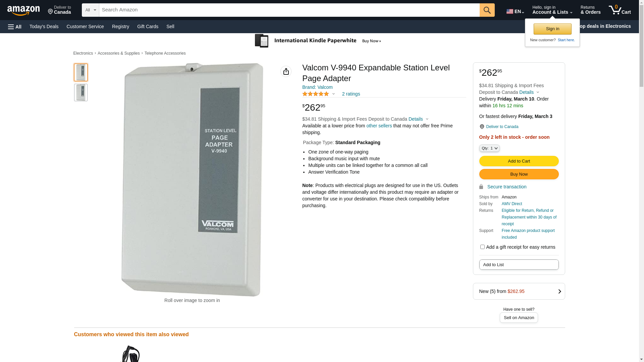Open the search category All dropdown

click(x=91, y=10)
